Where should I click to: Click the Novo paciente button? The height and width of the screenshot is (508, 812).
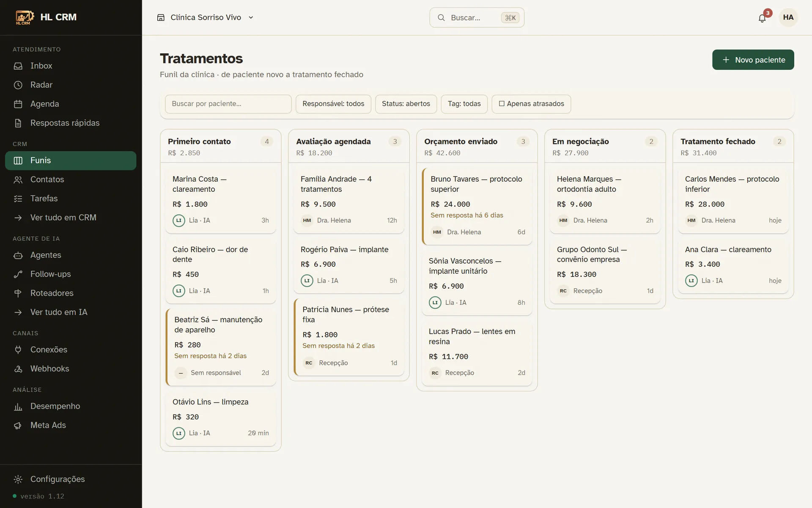753,60
